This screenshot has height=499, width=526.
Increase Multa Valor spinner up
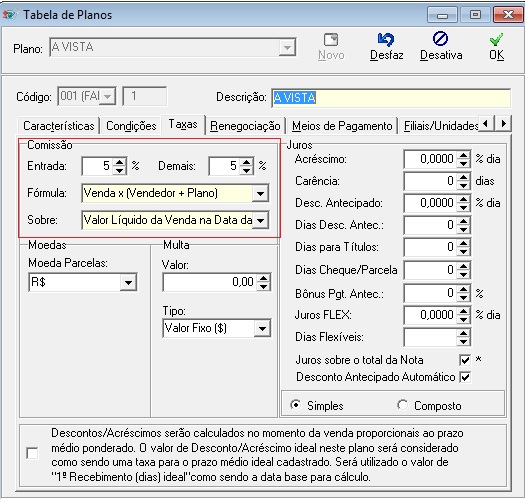point(264,278)
